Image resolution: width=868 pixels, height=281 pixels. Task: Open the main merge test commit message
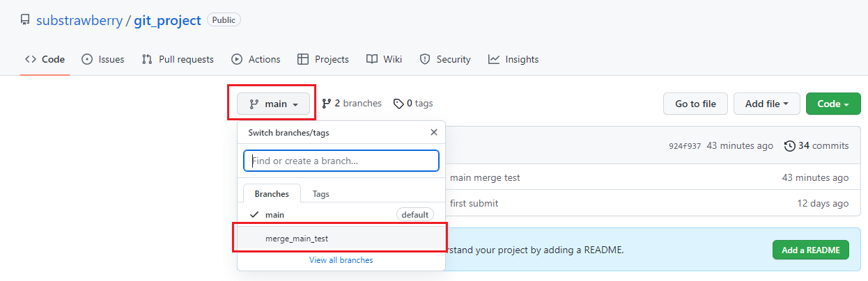pos(485,177)
